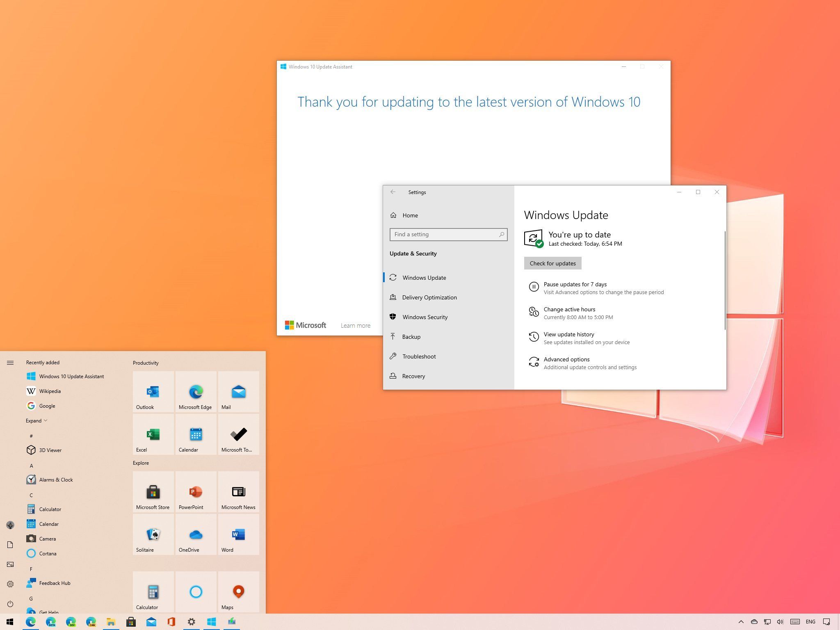Open PowerPoint from the Explore section
The image size is (840, 630).
point(196,493)
